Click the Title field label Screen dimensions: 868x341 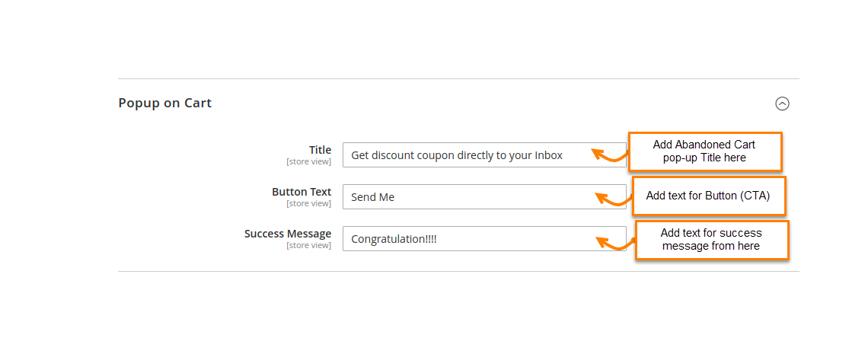click(320, 150)
